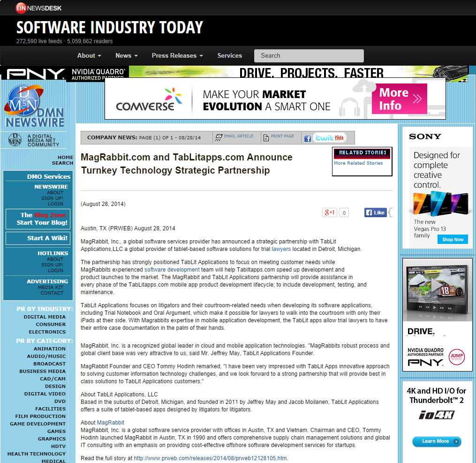Image resolution: width=476 pixels, height=463 pixels.
Task: Click Learn More in io4K ad
Action: click(x=437, y=441)
